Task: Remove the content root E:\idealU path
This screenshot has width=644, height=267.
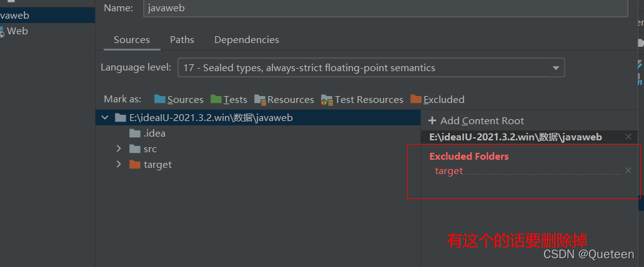Action: coord(628,137)
